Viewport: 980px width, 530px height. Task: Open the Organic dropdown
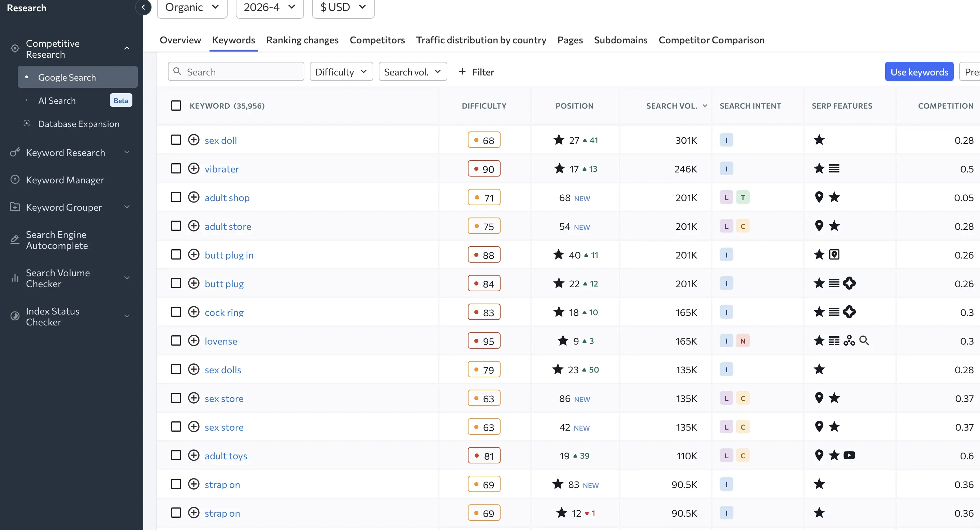click(x=192, y=7)
